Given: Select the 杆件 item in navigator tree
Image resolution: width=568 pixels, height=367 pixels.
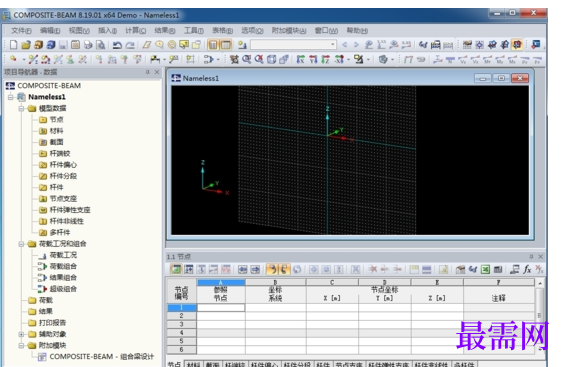Looking at the screenshot, I should pyautogui.click(x=56, y=187).
